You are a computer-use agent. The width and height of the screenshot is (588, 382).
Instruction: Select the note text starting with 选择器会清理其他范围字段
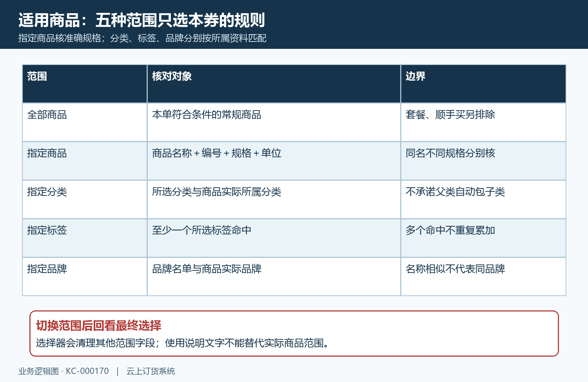183,343
